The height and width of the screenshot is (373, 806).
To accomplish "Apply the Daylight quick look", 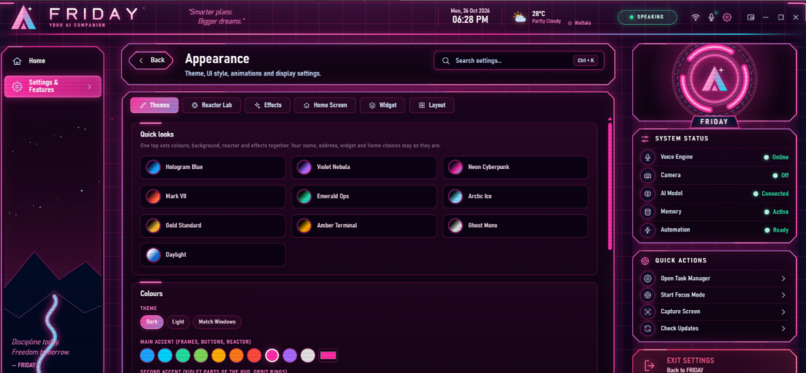I will click(213, 255).
